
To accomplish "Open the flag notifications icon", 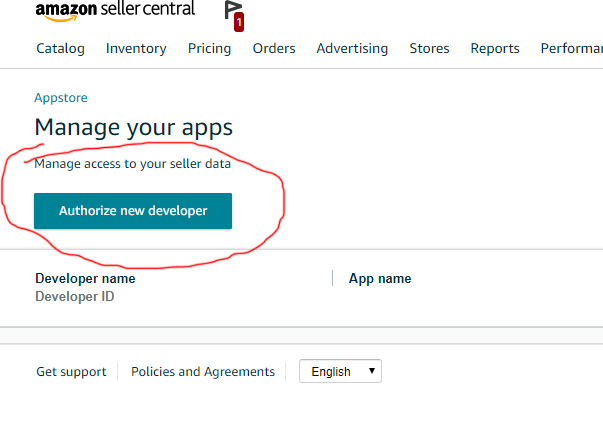I will [234, 13].
